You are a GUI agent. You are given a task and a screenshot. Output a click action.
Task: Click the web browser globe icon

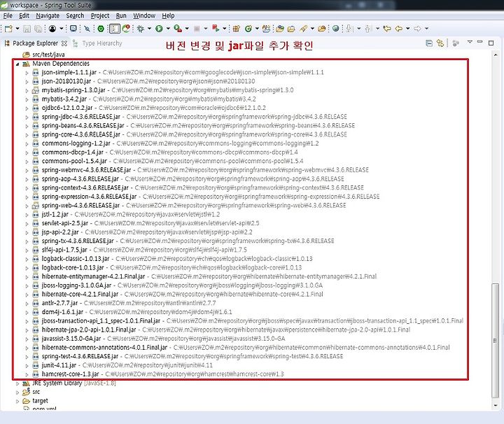point(335,29)
